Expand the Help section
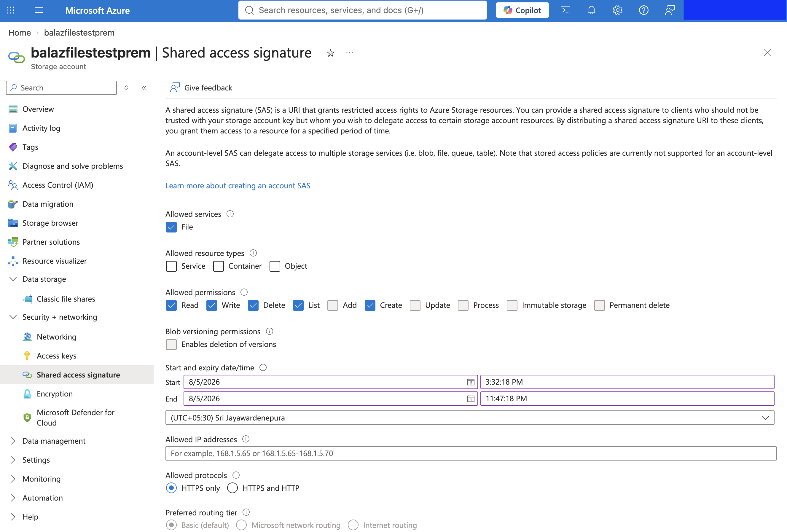This screenshot has width=787, height=532. point(13,516)
